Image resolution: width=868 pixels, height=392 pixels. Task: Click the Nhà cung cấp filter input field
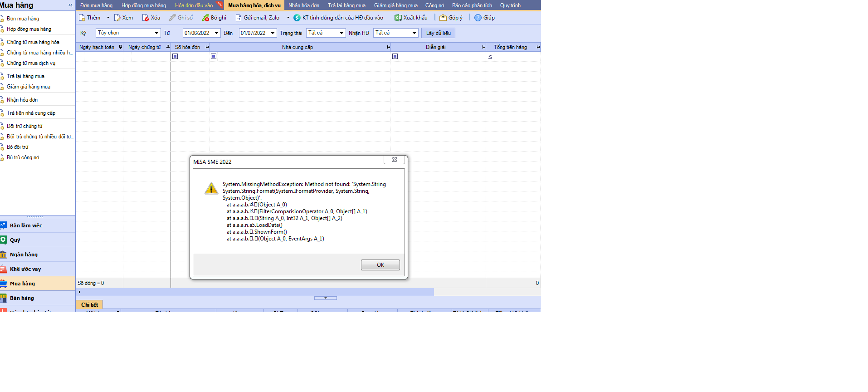(x=303, y=56)
